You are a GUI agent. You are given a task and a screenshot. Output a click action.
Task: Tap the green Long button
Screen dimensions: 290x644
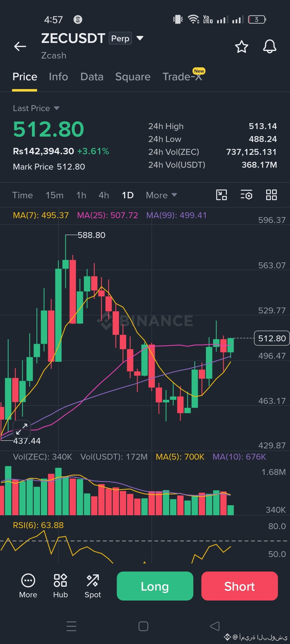(155, 586)
